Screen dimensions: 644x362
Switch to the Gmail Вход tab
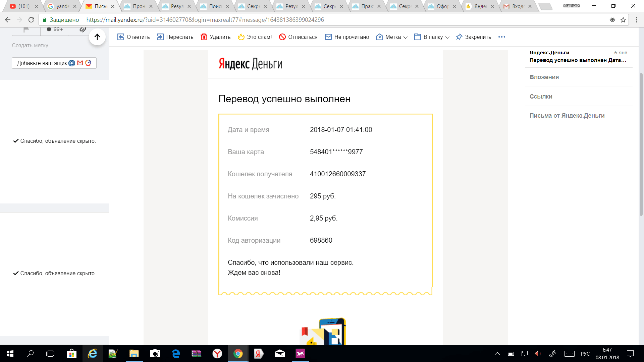tap(519, 6)
